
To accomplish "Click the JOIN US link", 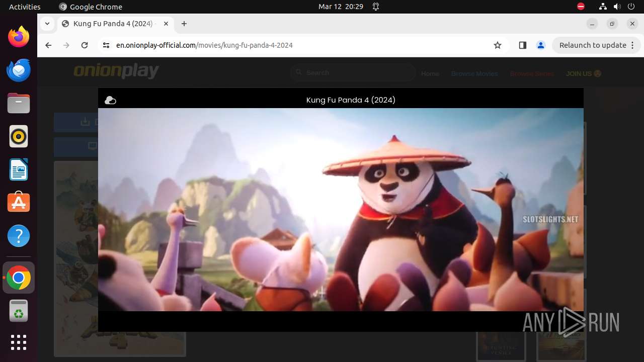I will [584, 73].
